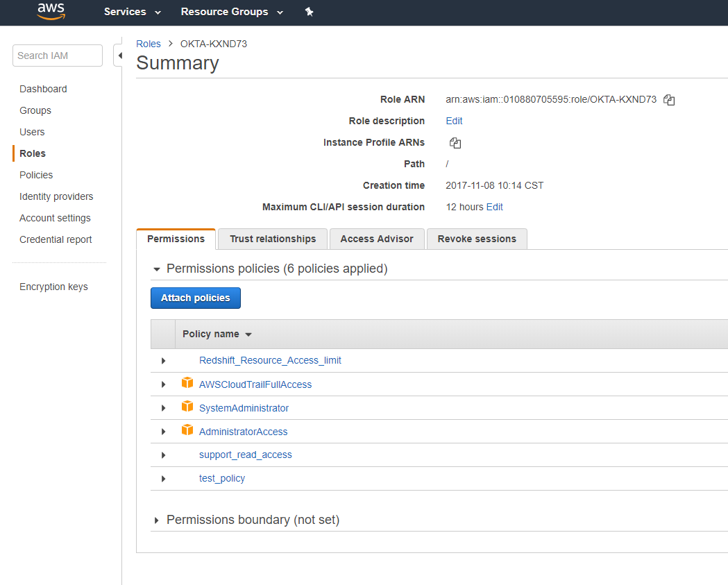Expand the support_read_access policy row
This screenshot has height=585, width=728.
(163, 455)
